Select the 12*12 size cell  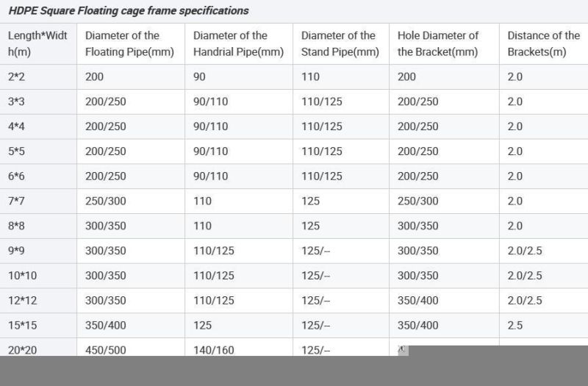click(x=22, y=300)
